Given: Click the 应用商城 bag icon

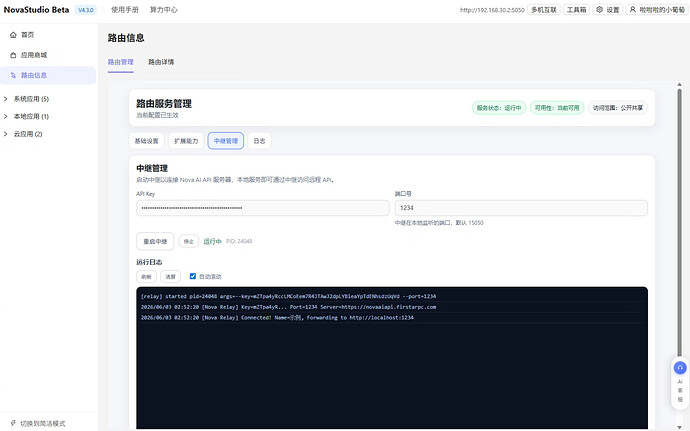Looking at the screenshot, I should point(13,55).
